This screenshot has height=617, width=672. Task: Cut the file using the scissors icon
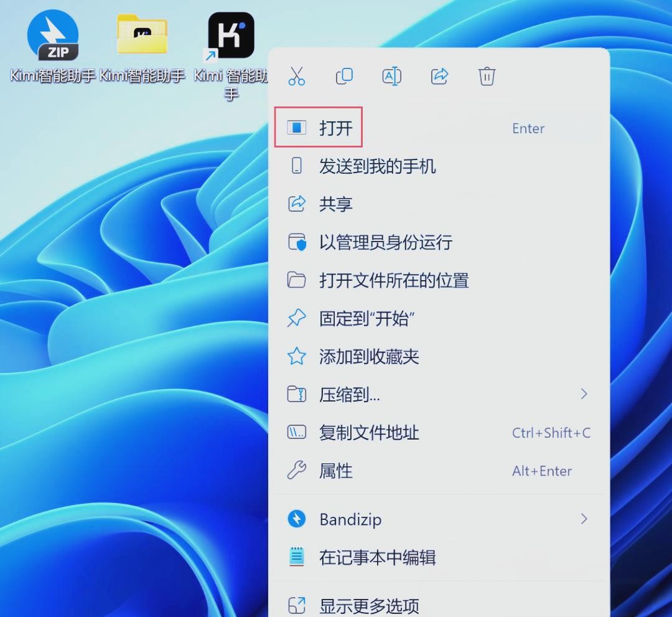click(x=297, y=75)
